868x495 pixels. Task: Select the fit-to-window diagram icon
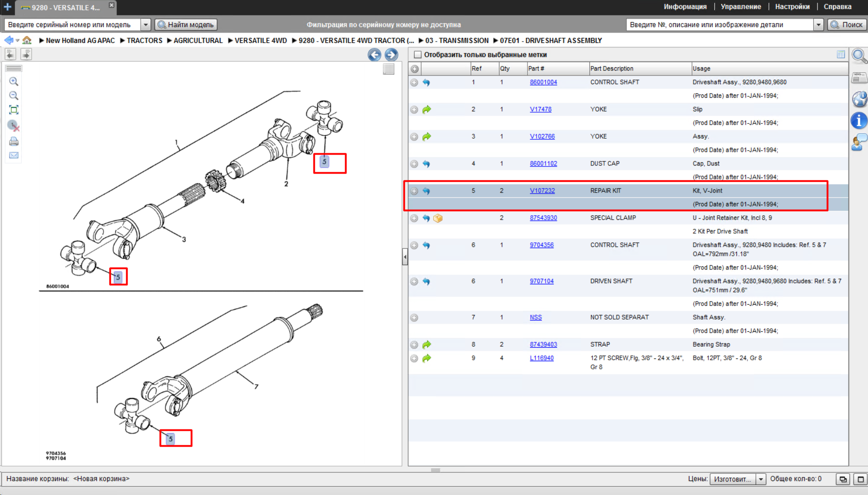(14, 110)
